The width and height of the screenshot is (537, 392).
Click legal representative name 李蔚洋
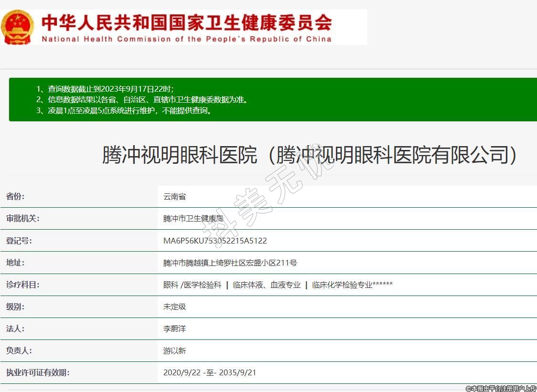(174, 329)
